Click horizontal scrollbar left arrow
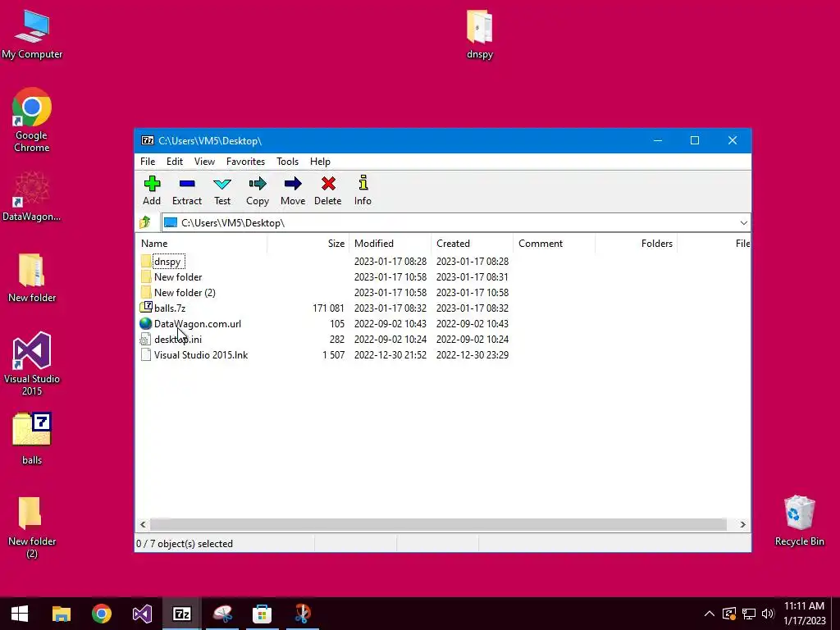This screenshot has width=840, height=630. (143, 524)
